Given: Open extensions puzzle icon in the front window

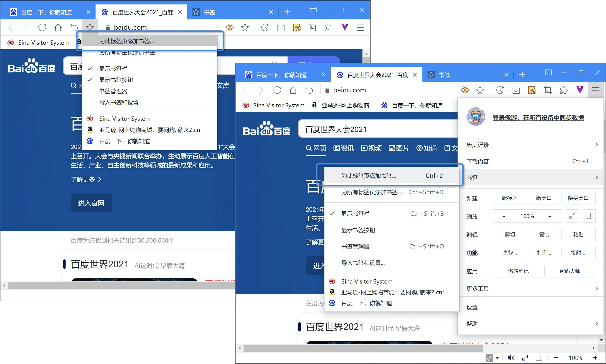Looking at the screenshot, I should (564, 90).
